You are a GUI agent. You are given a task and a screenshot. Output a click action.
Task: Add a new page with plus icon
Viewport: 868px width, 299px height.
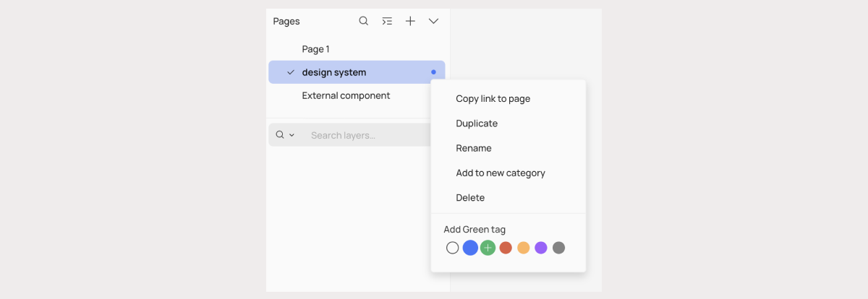(410, 21)
